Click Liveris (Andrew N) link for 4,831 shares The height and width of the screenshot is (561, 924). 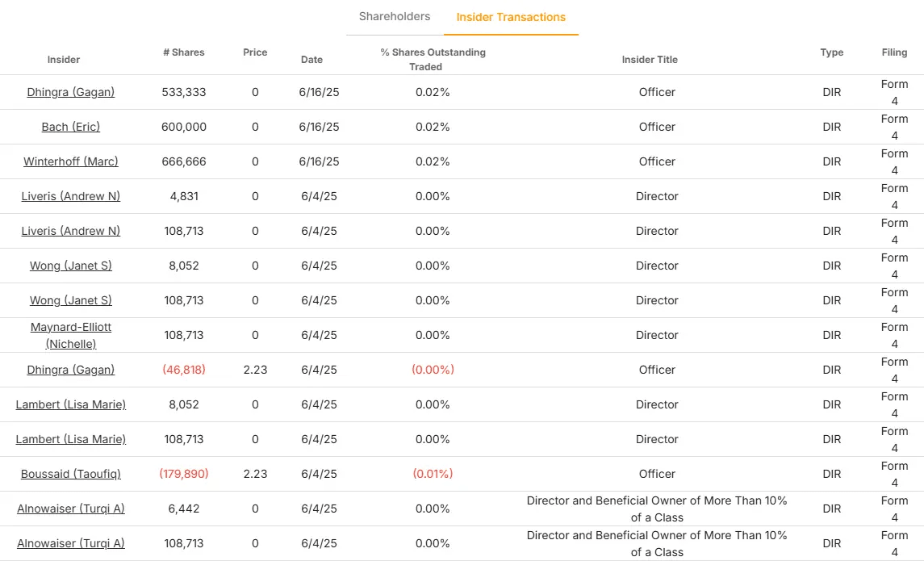pyautogui.click(x=71, y=196)
